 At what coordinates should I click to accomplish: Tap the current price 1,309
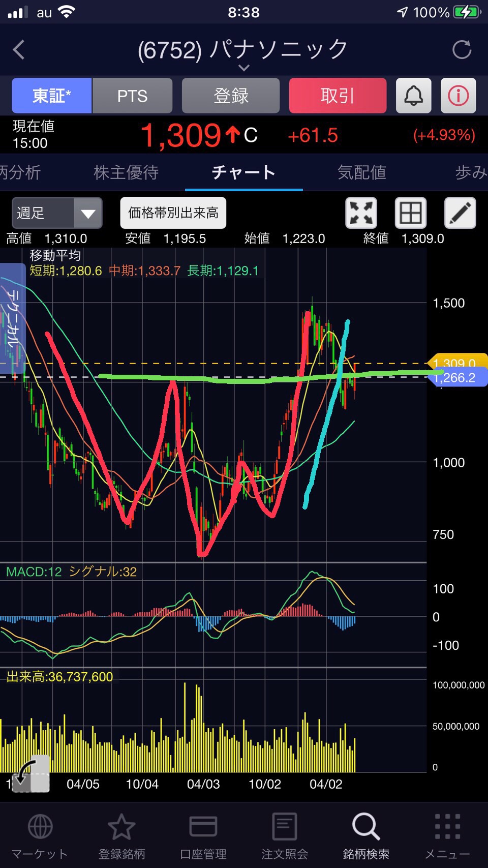click(x=181, y=135)
